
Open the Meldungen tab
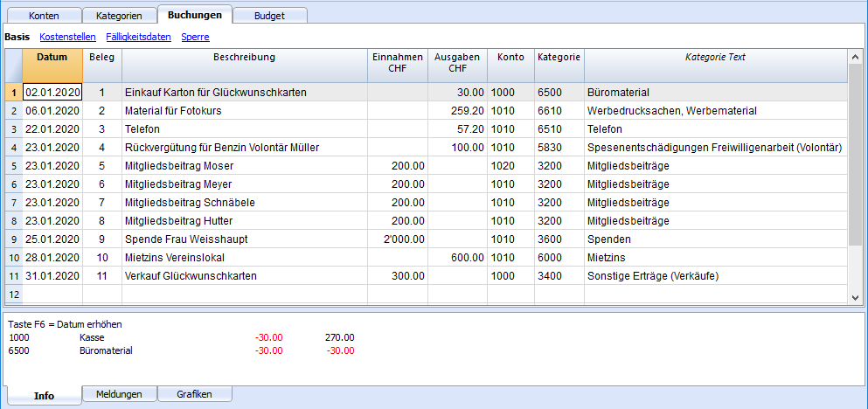click(x=119, y=394)
